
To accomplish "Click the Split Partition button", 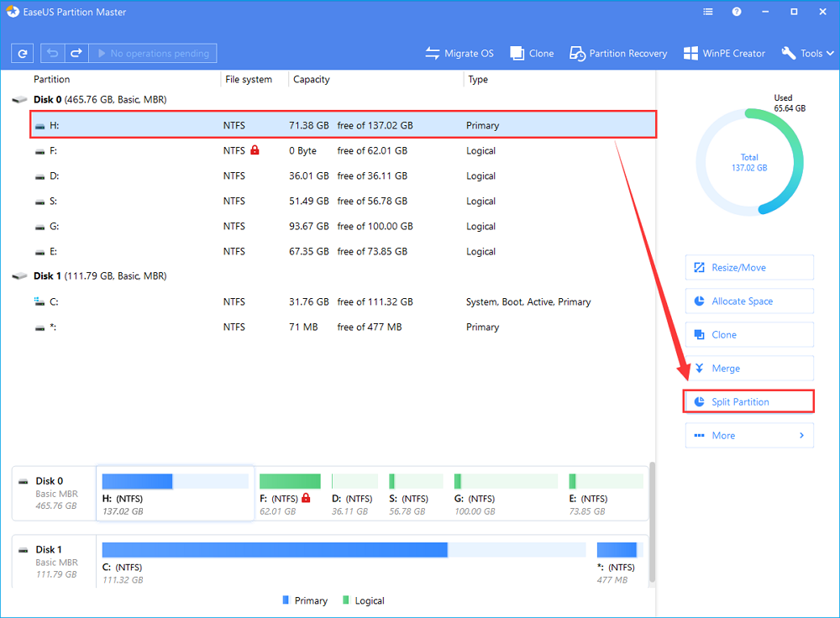I will 748,401.
